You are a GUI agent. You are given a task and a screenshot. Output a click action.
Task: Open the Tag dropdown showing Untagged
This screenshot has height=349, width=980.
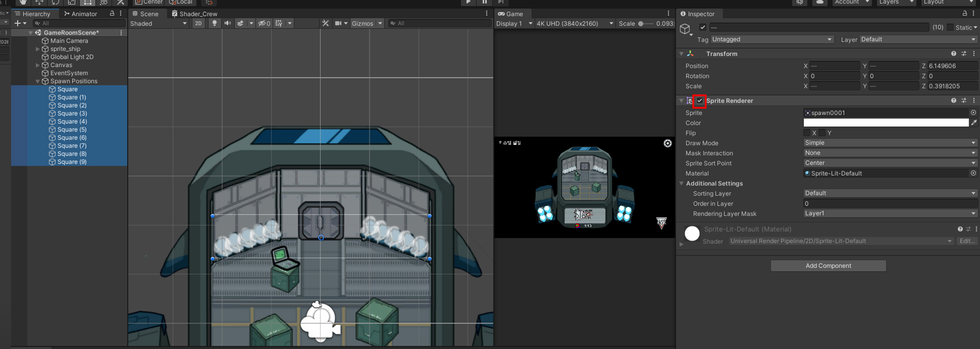click(772, 40)
